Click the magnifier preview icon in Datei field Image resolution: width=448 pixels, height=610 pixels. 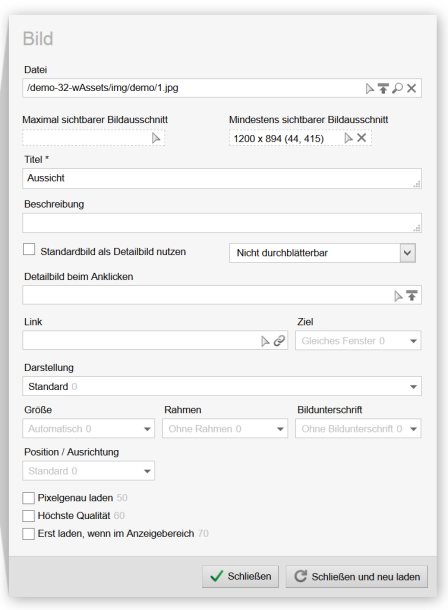(397, 88)
